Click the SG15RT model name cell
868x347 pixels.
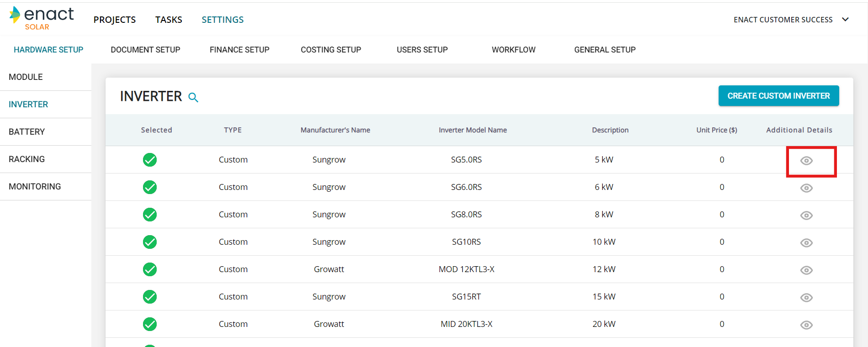point(466,297)
